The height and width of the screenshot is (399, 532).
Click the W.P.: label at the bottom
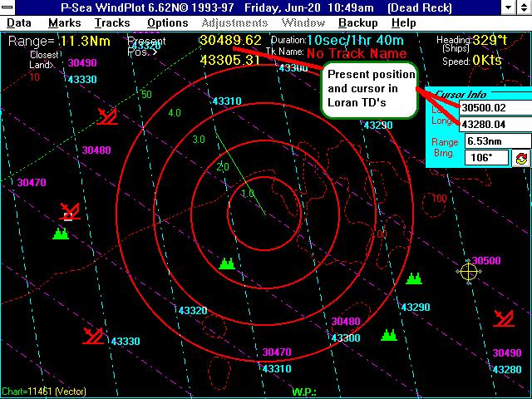[x=304, y=392]
